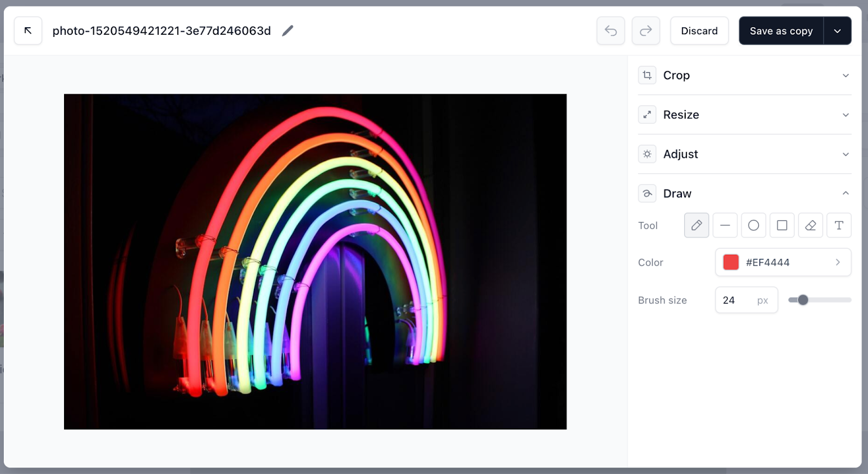Viewport: 868px width, 474px height.
Task: Open Save as copy dropdown arrow
Action: (837, 31)
